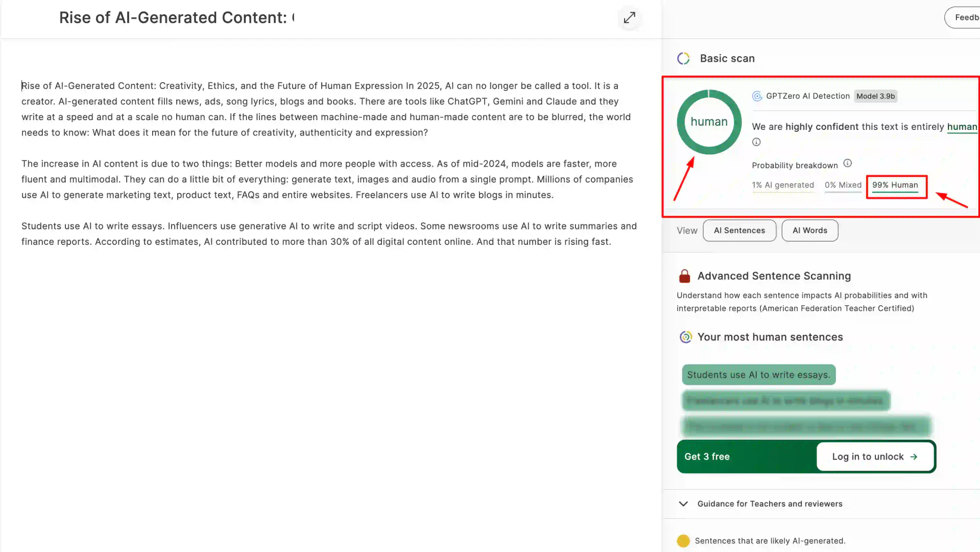
Task: Click the yellow AI-generated legend dot
Action: pyautogui.click(x=683, y=541)
